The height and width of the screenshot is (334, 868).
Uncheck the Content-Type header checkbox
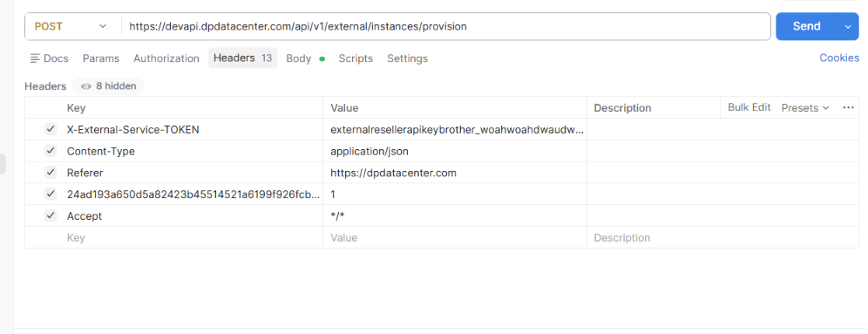(51, 151)
